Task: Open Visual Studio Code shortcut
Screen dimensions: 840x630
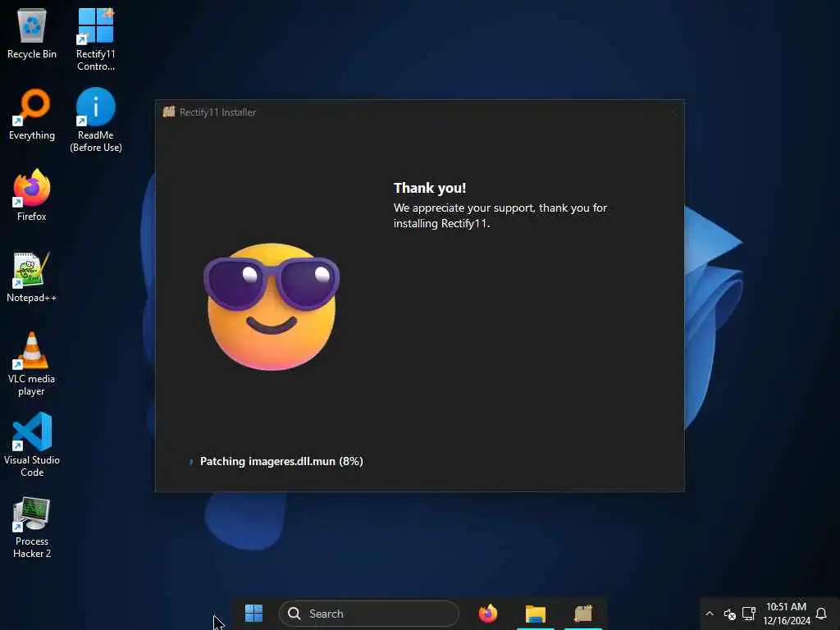Action: (x=32, y=445)
